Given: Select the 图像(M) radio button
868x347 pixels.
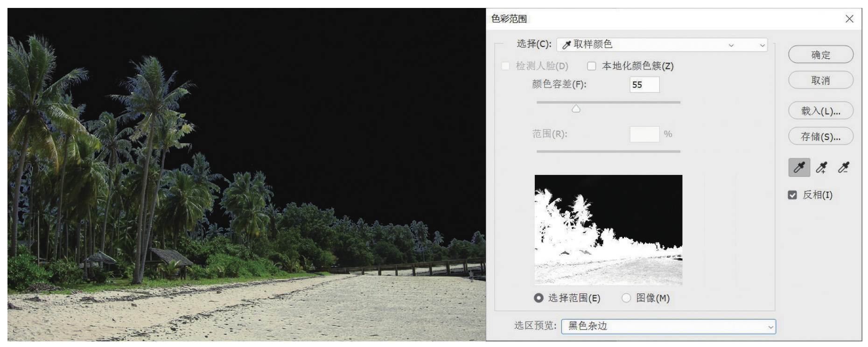Looking at the screenshot, I should (x=626, y=298).
